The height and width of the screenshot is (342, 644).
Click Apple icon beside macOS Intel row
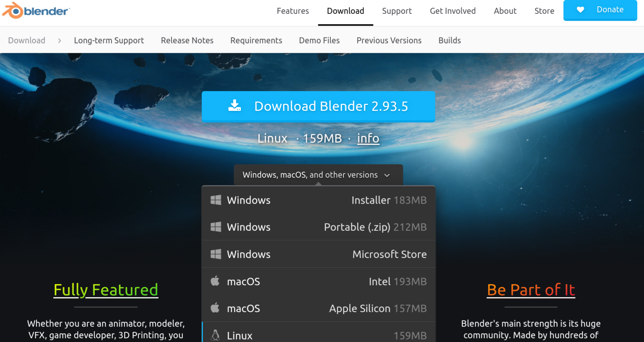tap(215, 281)
